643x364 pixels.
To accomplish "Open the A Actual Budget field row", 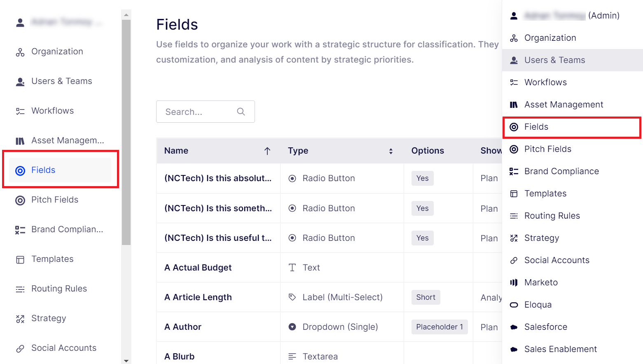I will click(198, 268).
